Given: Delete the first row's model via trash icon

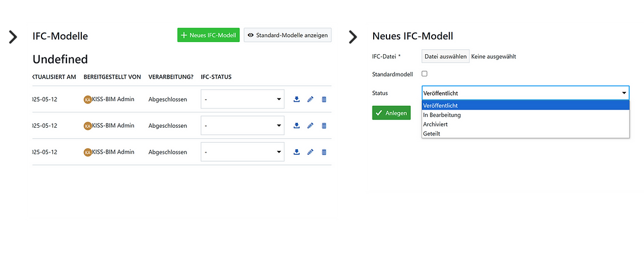Looking at the screenshot, I should [324, 100].
